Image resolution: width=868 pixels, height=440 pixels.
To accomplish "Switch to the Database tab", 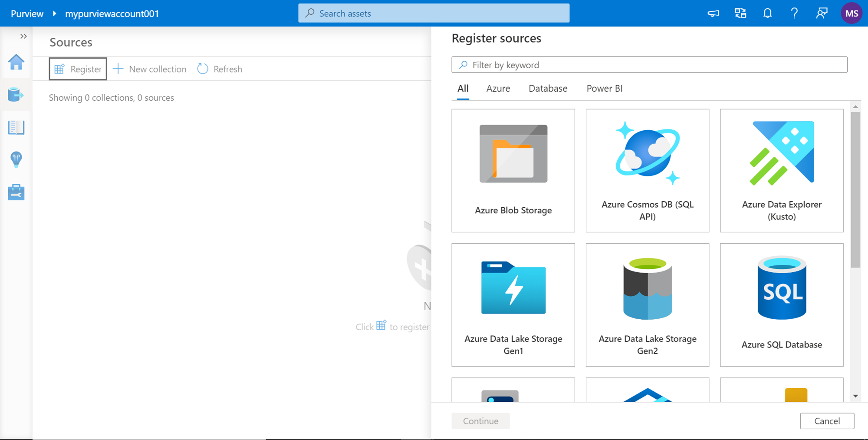I will coord(548,89).
